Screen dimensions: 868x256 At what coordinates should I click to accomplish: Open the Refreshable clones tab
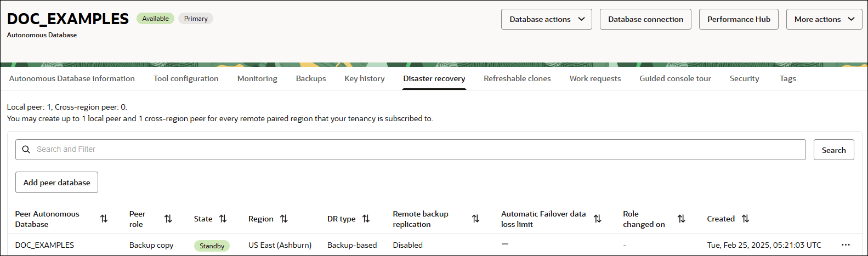[517, 78]
